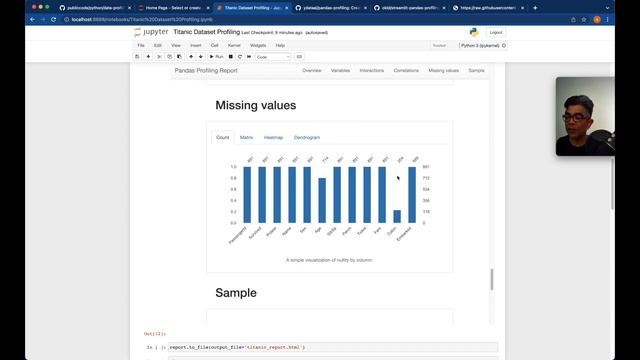Screen dimensions: 640x360
Task: Go to Sample in the profiling report nav
Action: [x=476, y=71]
